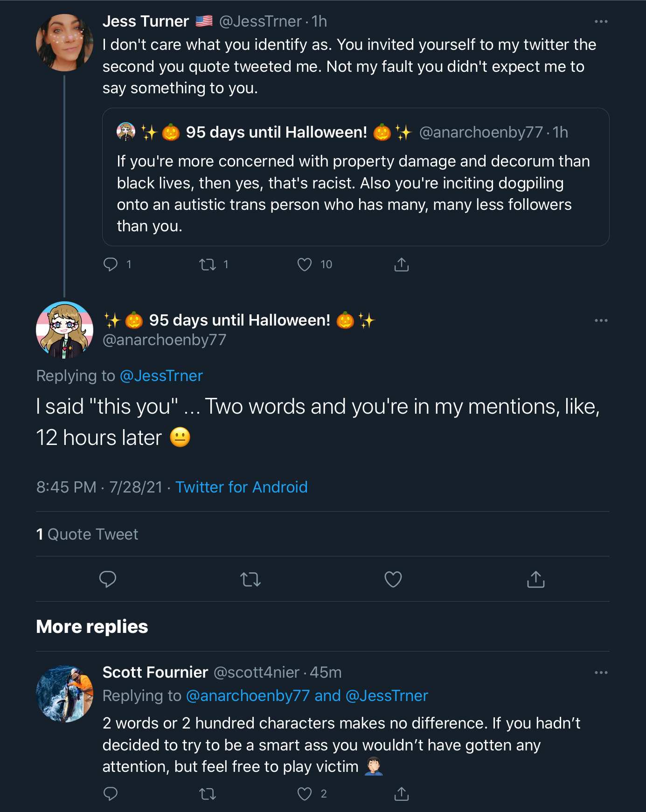Retweet the main "this you" tweet
This screenshot has height=812, width=646.
[x=250, y=579]
